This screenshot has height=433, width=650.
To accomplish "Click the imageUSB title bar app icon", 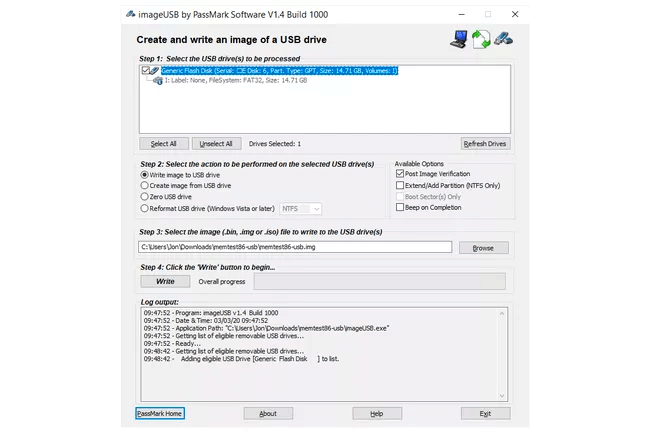I will [131, 15].
